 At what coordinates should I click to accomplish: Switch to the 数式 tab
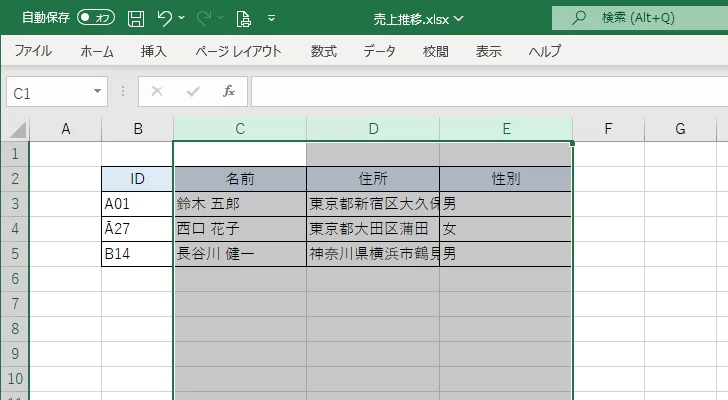point(324,51)
